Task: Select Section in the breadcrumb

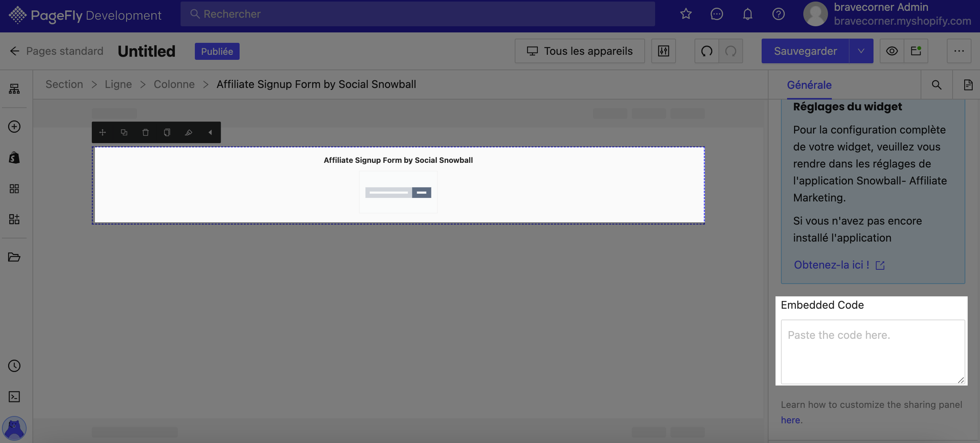Action: pyautogui.click(x=64, y=84)
